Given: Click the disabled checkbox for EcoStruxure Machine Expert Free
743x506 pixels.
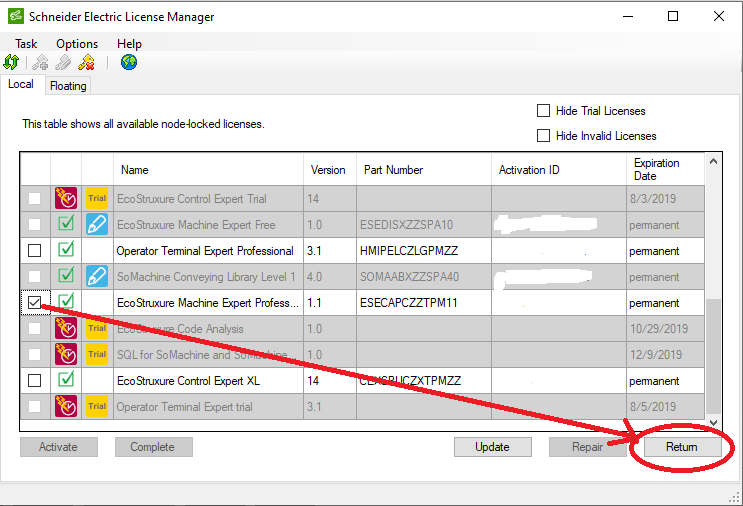Looking at the screenshot, I should pos(34,224).
